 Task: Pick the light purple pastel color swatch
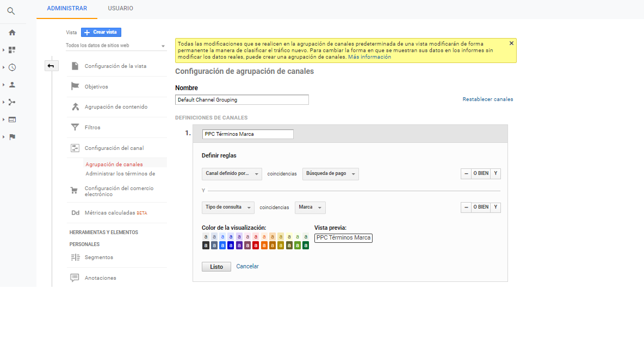click(239, 237)
